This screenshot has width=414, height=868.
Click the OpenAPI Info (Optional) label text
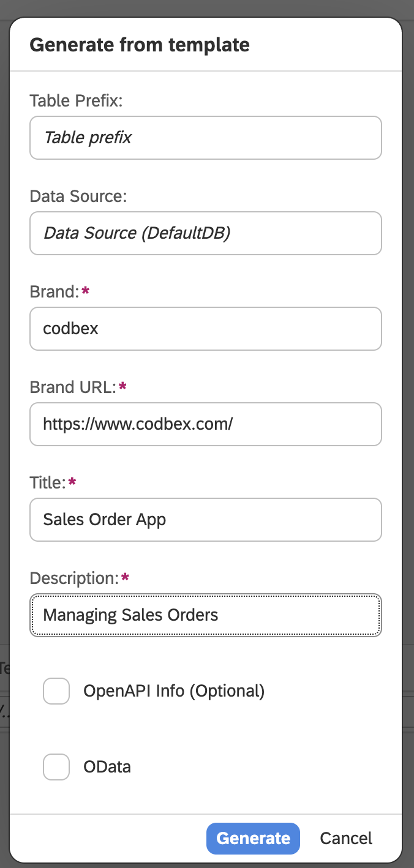coord(174,691)
